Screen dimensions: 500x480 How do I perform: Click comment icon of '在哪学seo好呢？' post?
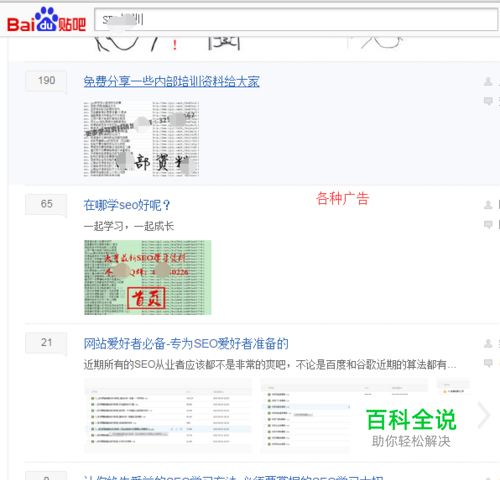[x=488, y=225]
